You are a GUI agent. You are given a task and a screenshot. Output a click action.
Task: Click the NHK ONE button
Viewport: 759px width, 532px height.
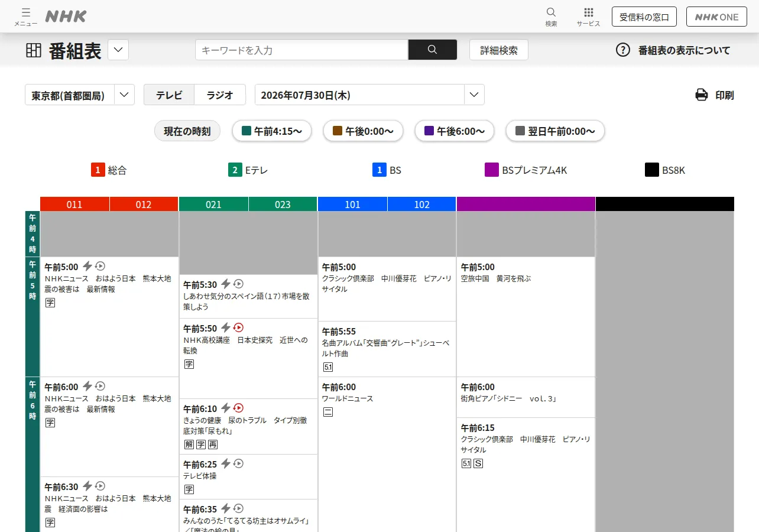click(x=716, y=17)
